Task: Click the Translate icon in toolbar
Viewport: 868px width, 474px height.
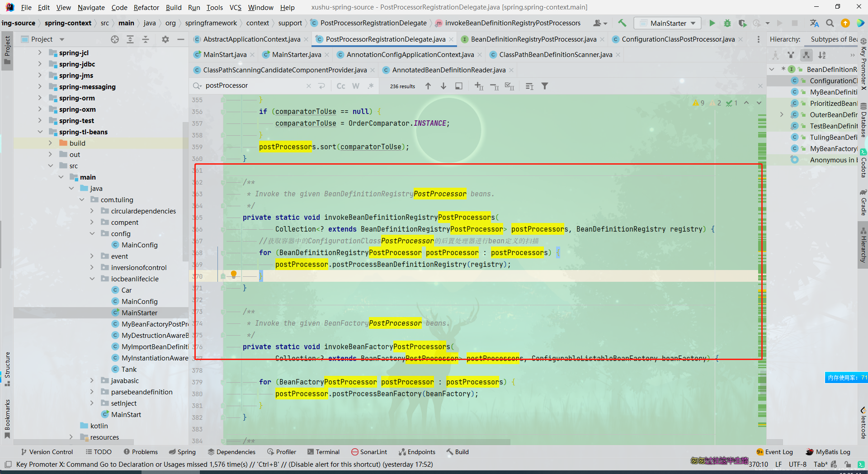Action: 814,23
